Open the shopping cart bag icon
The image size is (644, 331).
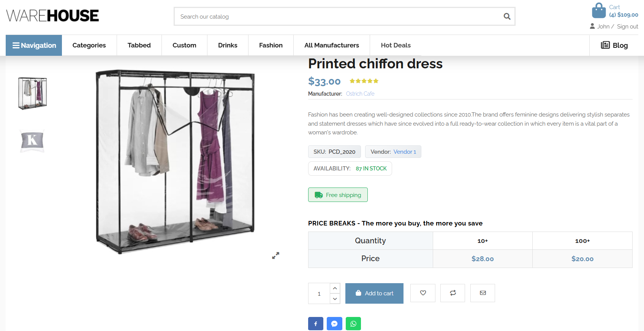click(x=599, y=11)
